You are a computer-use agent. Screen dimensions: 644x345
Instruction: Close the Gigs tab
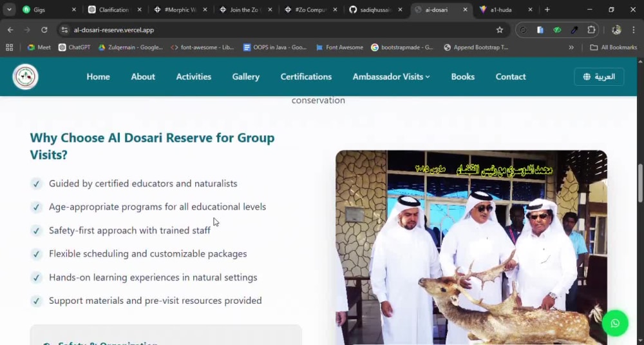coord(74,10)
